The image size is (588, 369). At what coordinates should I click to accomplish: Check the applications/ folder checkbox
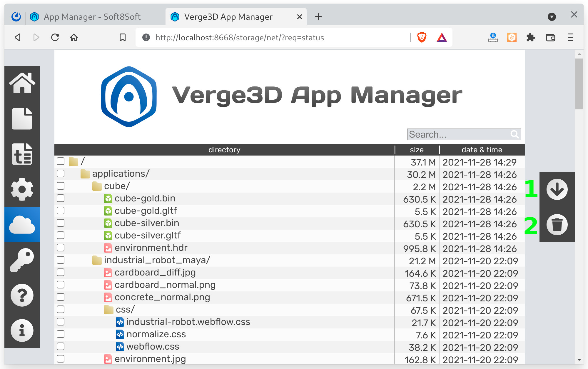61,173
